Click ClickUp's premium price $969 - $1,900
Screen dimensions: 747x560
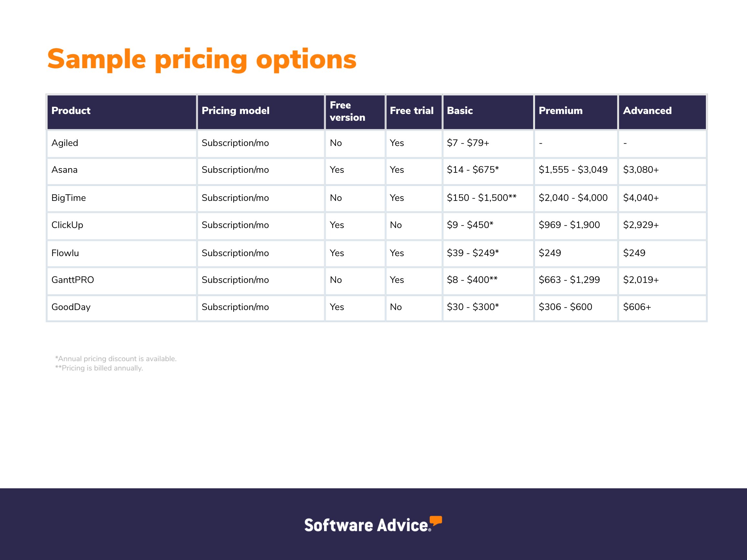click(569, 225)
